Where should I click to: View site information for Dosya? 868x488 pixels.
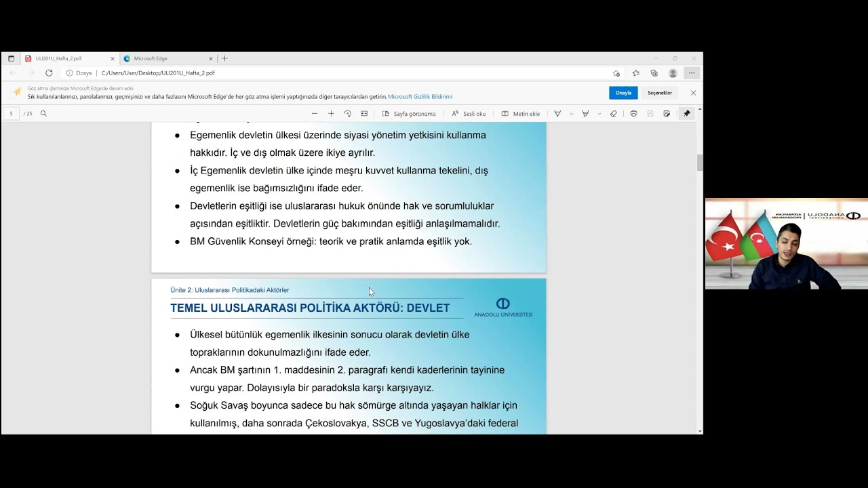pos(79,73)
